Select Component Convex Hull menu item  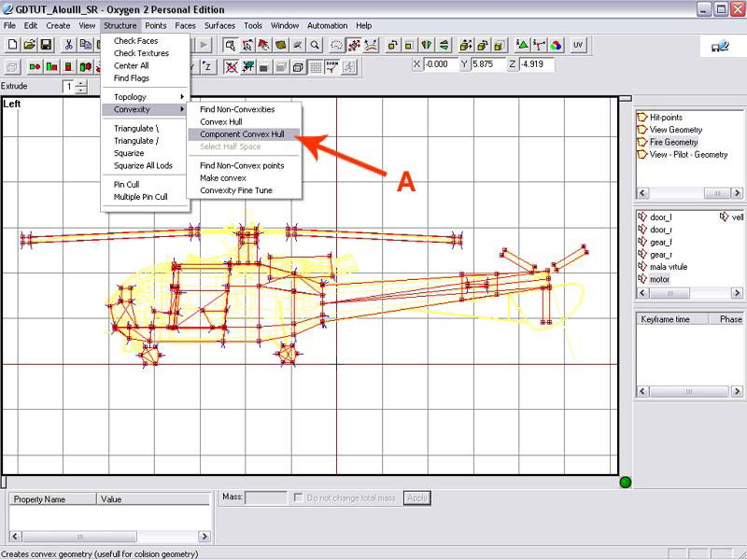(x=242, y=134)
